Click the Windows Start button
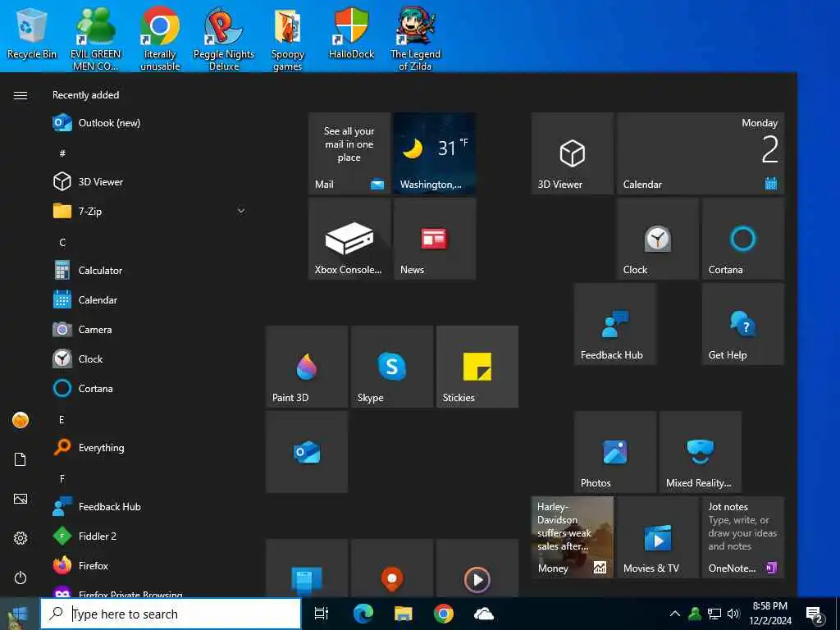 point(20,614)
